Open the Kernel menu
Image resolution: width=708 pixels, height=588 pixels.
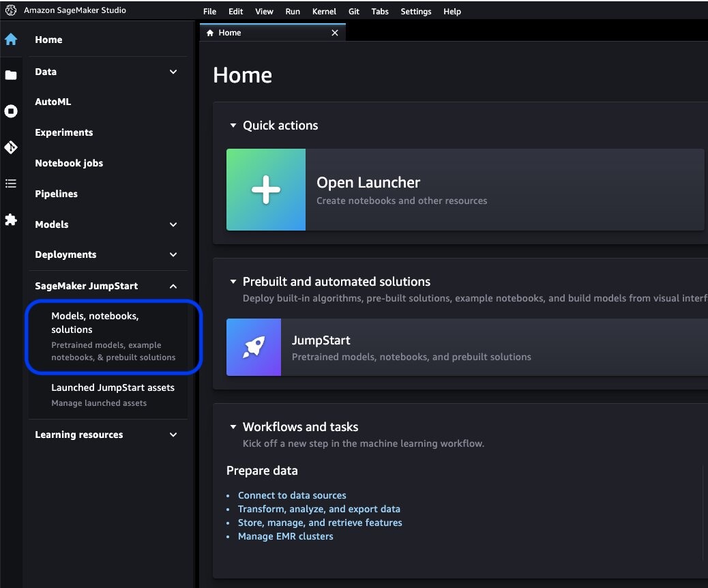[x=324, y=12]
